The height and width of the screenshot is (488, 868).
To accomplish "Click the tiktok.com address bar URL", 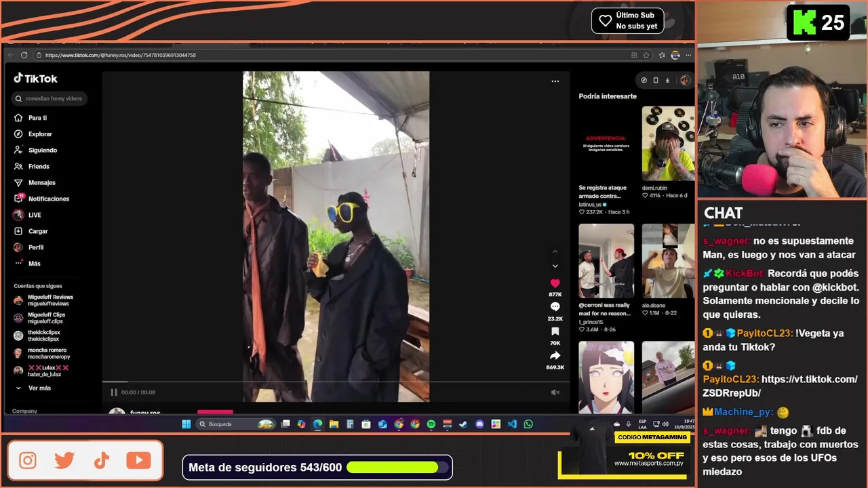I will point(121,55).
